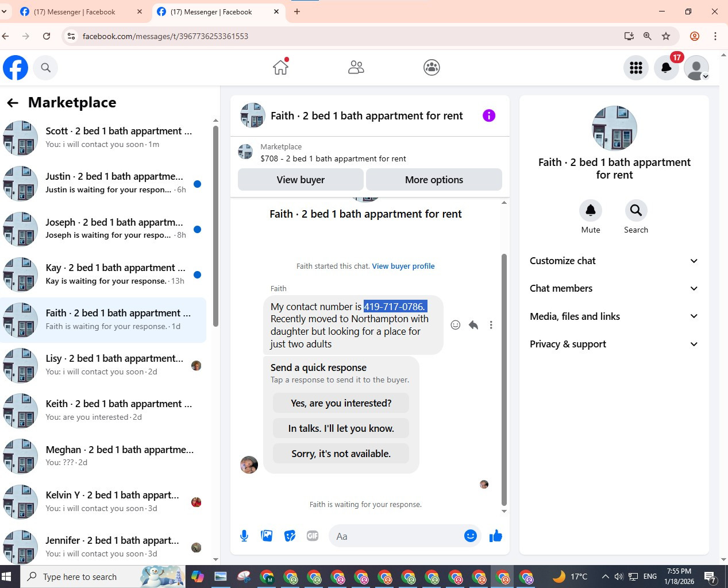The image size is (728, 588).
Task: Expand Privacy & support section
Action: pyautogui.click(x=614, y=344)
